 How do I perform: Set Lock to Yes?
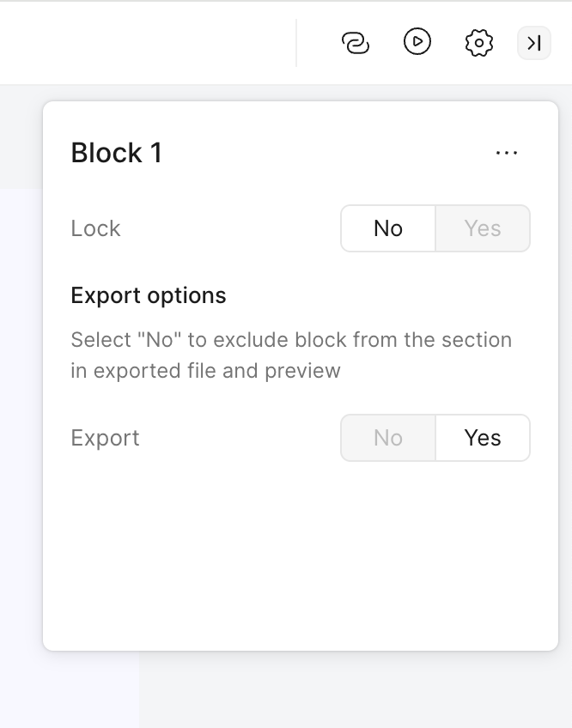(483, 228)
